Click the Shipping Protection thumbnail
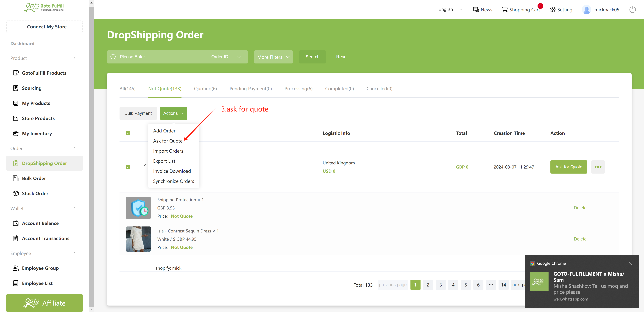 (x=138, y=208)
